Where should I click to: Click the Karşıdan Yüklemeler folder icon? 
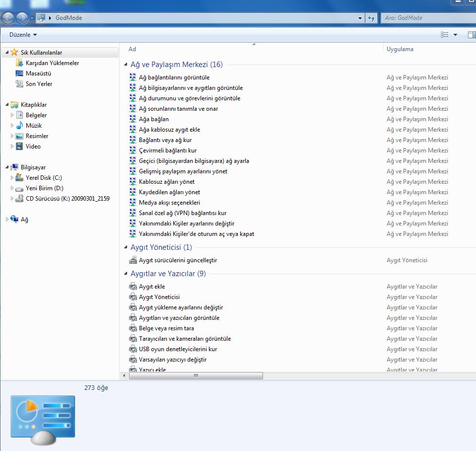19,63
